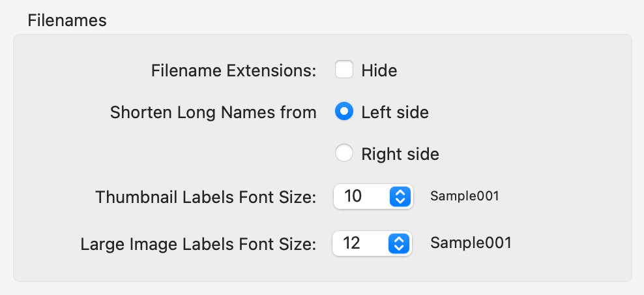Screen dimensions: 644x295
Task: Click the large image font size value 12
Action: tap(352, 243)
